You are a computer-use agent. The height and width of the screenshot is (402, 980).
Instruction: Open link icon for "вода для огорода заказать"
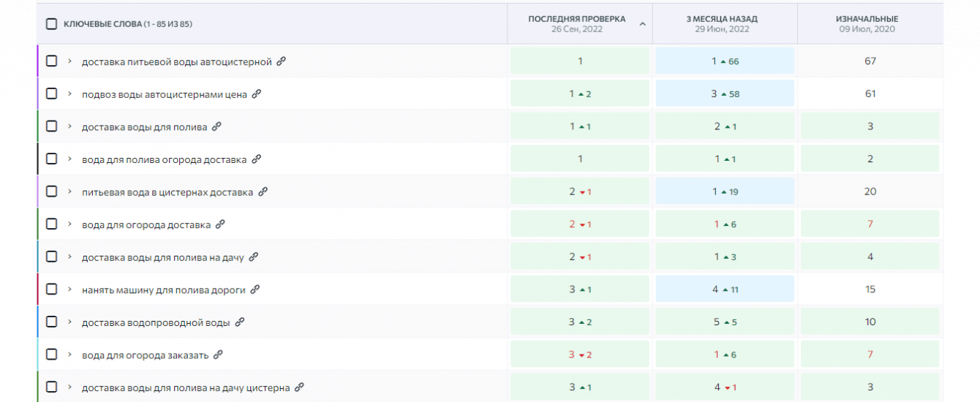[218, 355]
